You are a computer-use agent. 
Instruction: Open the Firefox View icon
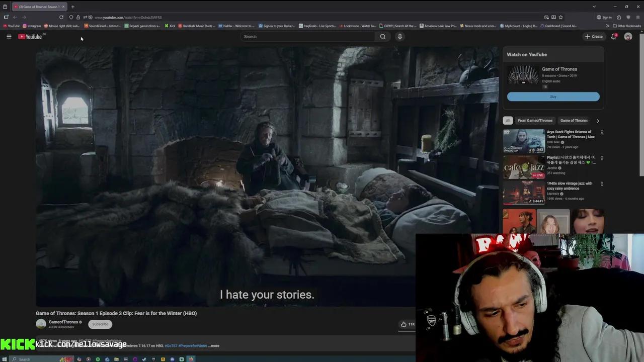[5, 7]
